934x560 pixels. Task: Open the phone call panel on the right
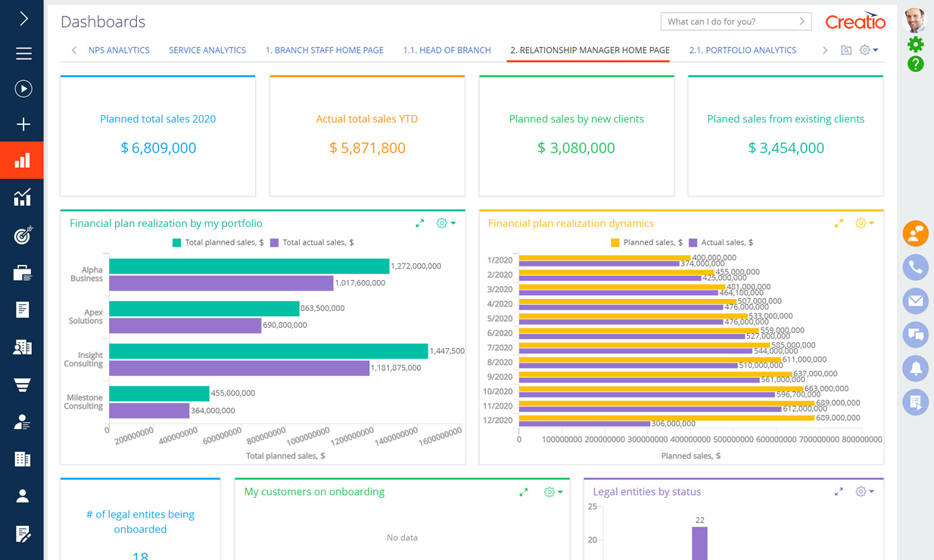point(915,267)
